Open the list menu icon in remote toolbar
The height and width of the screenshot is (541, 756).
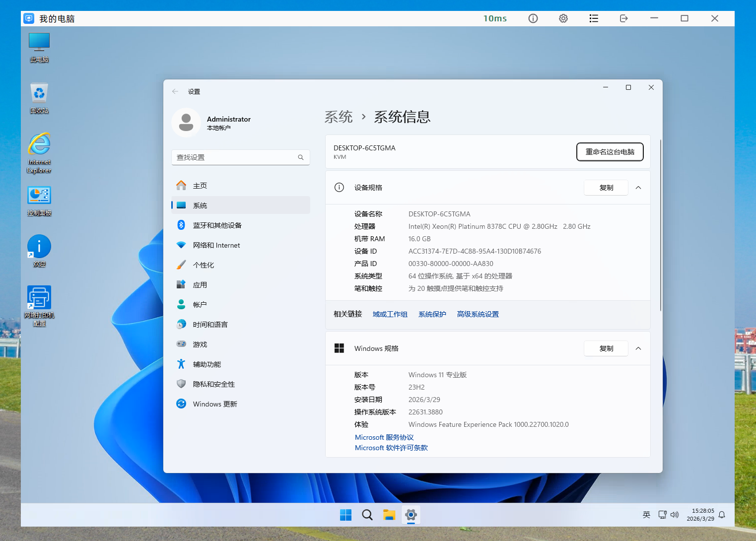594,18
